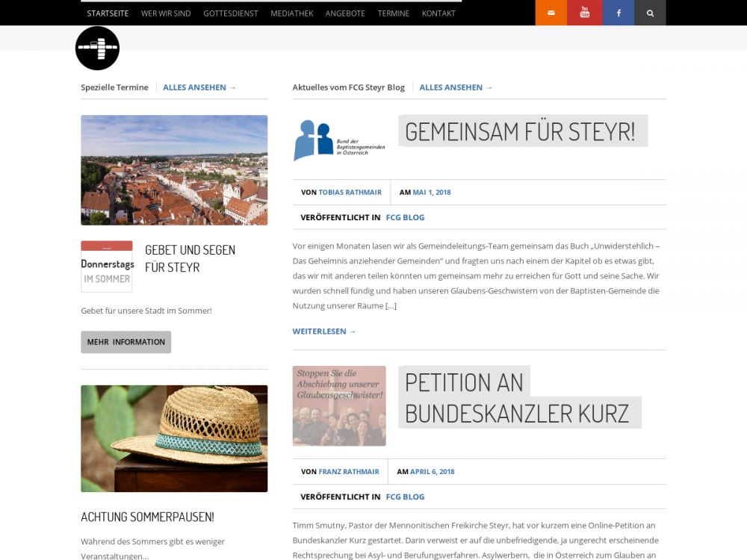This screenshot has height=560, width=747.
Task: Go to the Kontakt page
Action: click(438, 13)
